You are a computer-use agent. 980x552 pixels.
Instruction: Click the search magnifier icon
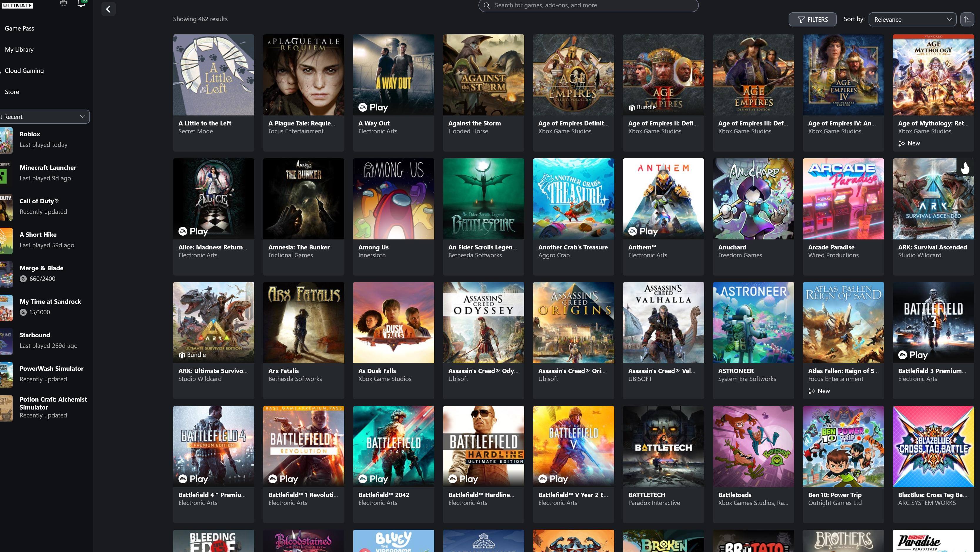(x=487, y=5)
